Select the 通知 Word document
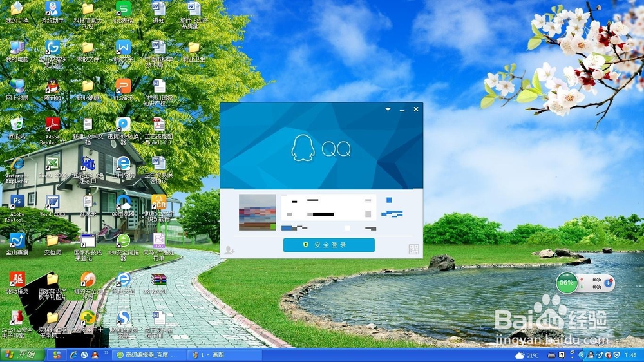Screen dimensions: 644x362 [x=158, y=12]
